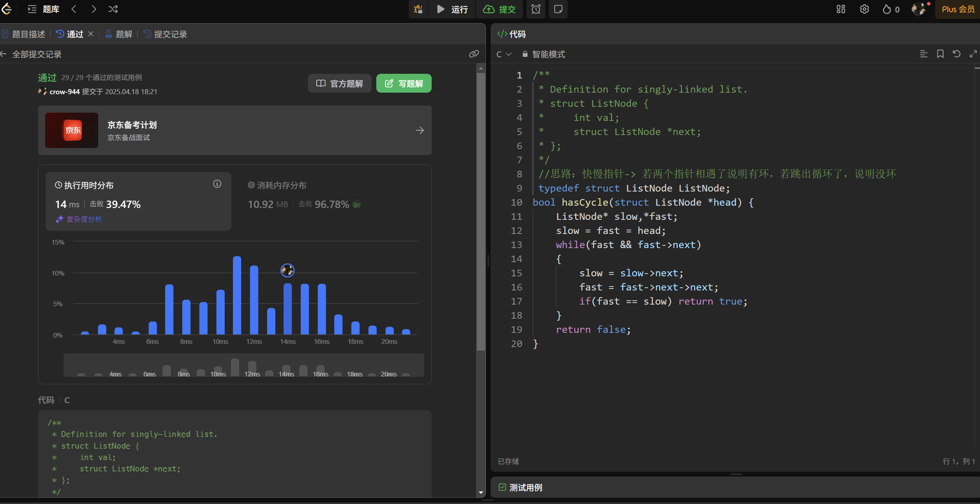Open the settings gear icon
The image size is (980, 504).
point(864,9)
